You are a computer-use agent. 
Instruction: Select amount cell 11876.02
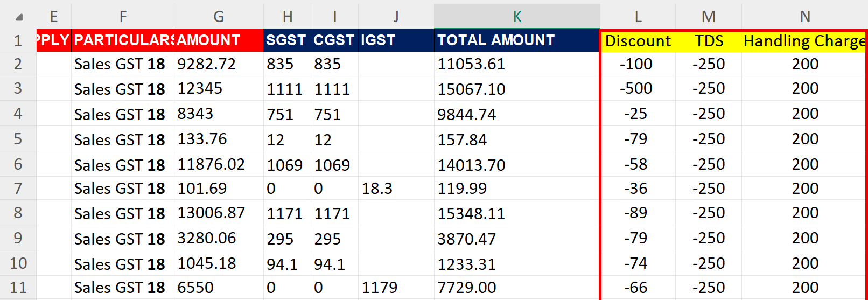219,164
